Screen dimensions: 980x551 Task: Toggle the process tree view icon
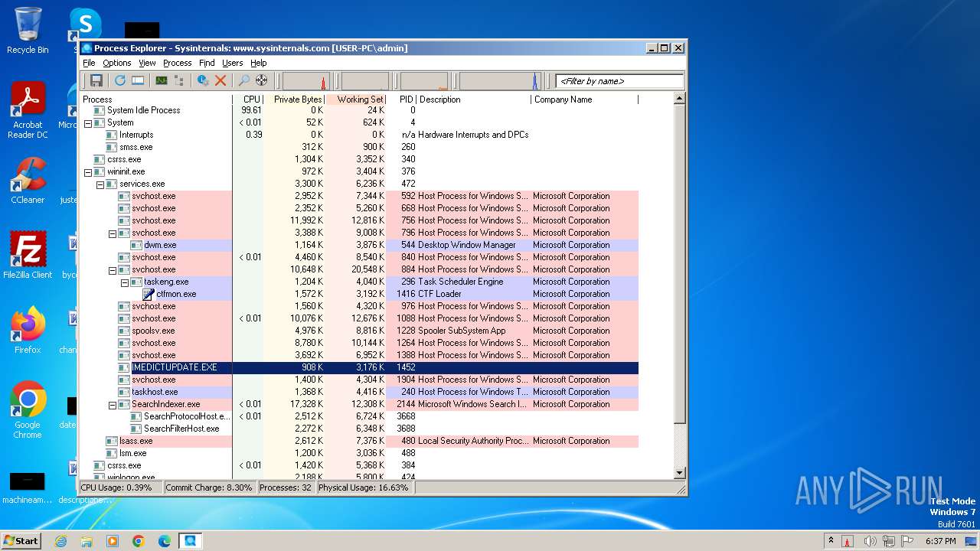[x=179, y=80]
